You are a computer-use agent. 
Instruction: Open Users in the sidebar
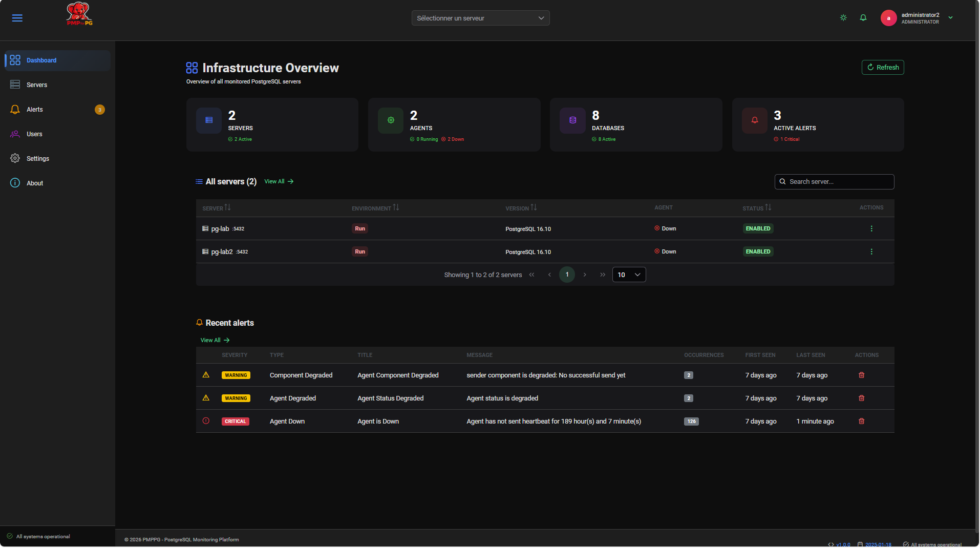coord(57,134)
